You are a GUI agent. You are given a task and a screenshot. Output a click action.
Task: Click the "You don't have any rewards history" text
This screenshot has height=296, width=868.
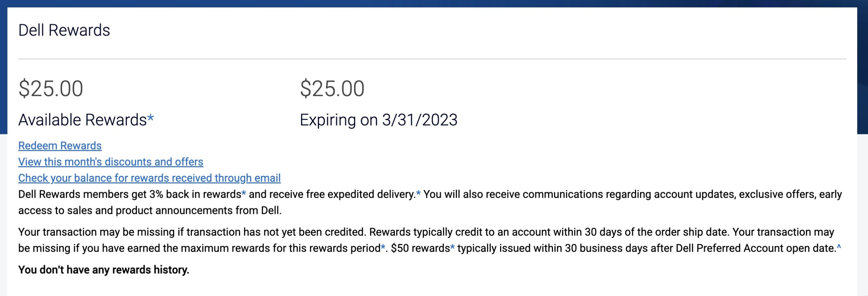tap(103, 270)
